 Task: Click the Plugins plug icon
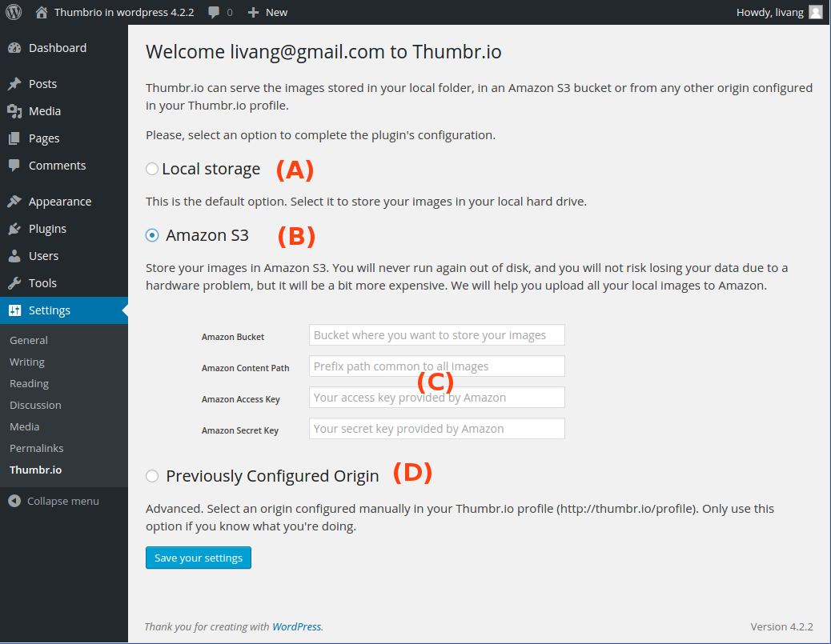tap(14, 229)
